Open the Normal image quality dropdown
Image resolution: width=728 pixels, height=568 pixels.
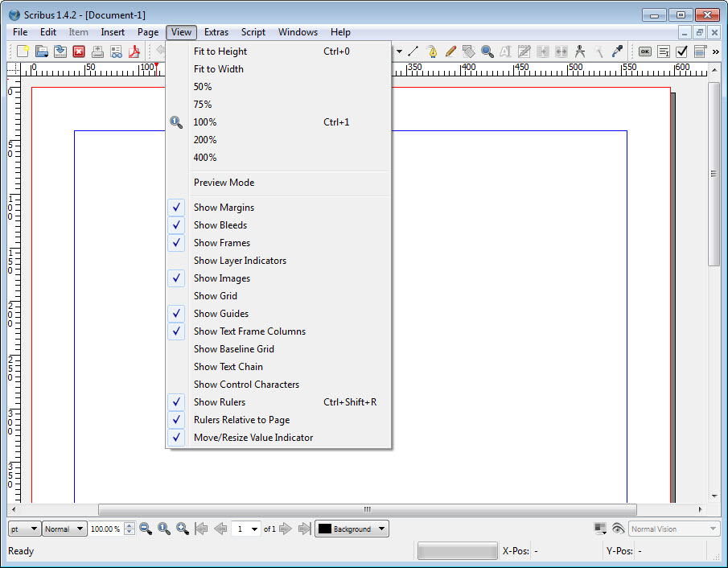[64, 529]
